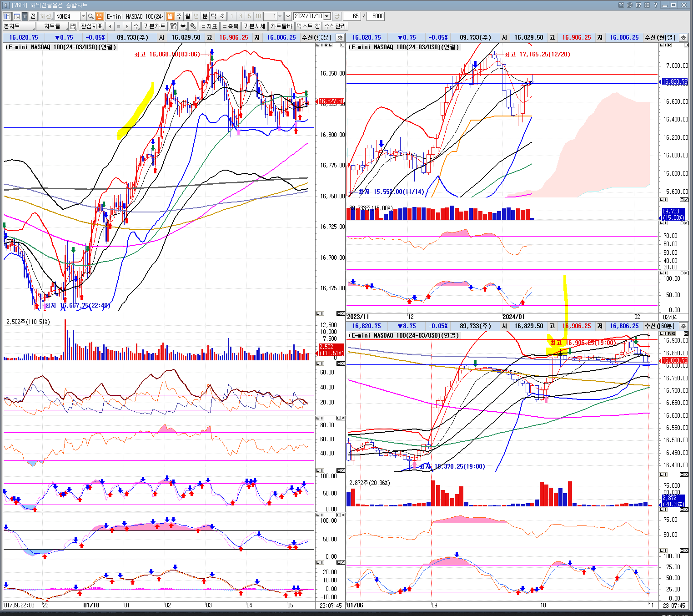Viewport: 693px width, 616px height.
Task: Open the 수식관리 formula management tab
Action: pyautogui.click(x=335, y=26)
